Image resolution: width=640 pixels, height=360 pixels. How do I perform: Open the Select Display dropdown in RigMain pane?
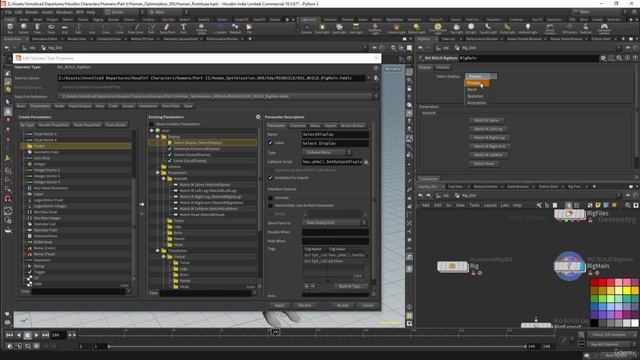481,76
